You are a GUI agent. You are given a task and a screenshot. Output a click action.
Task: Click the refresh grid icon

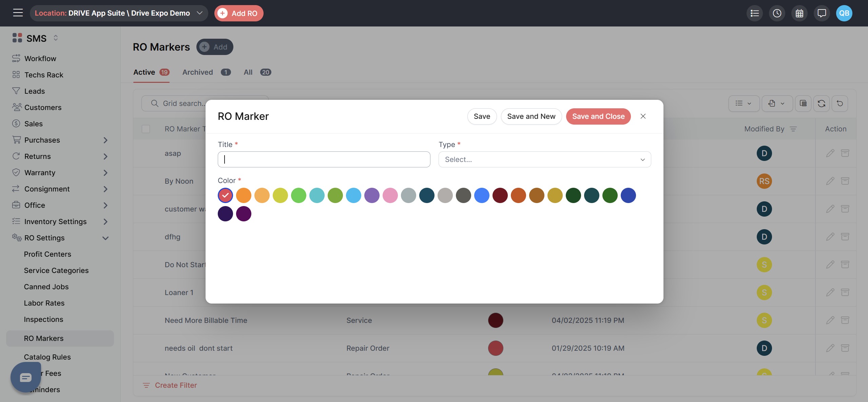point(821,104)
